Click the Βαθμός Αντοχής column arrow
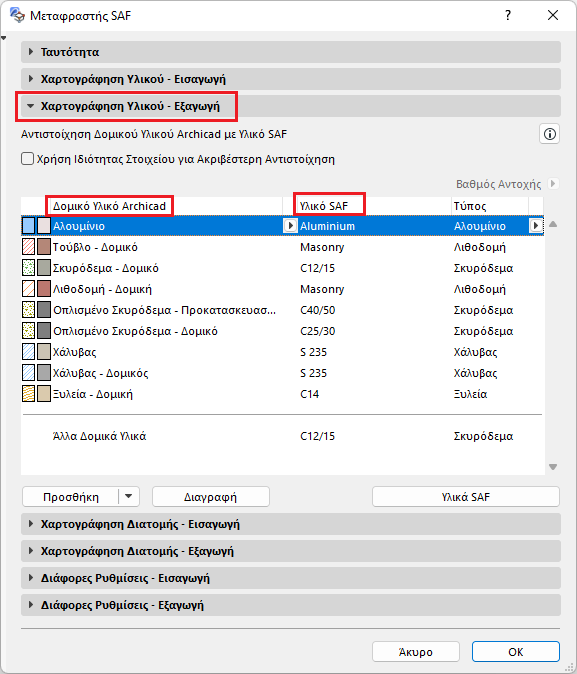 [x=553, y=184]
